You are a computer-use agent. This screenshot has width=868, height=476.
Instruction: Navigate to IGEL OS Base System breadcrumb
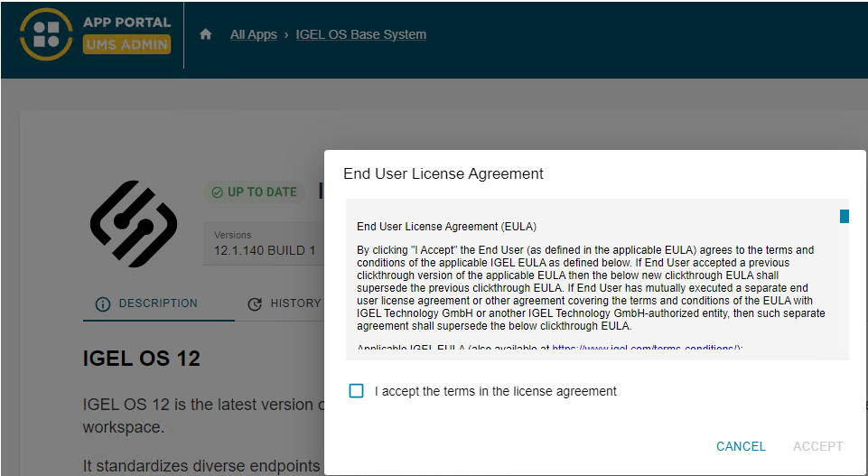tap(361, 34)
